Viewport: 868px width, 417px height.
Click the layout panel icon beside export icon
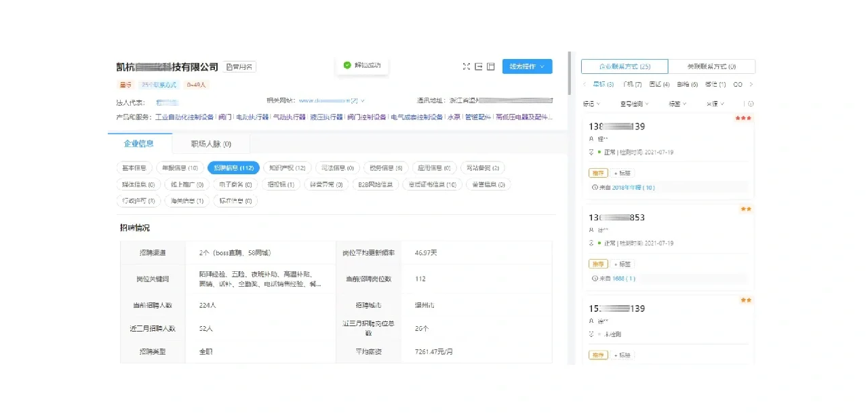click(491, 66)
